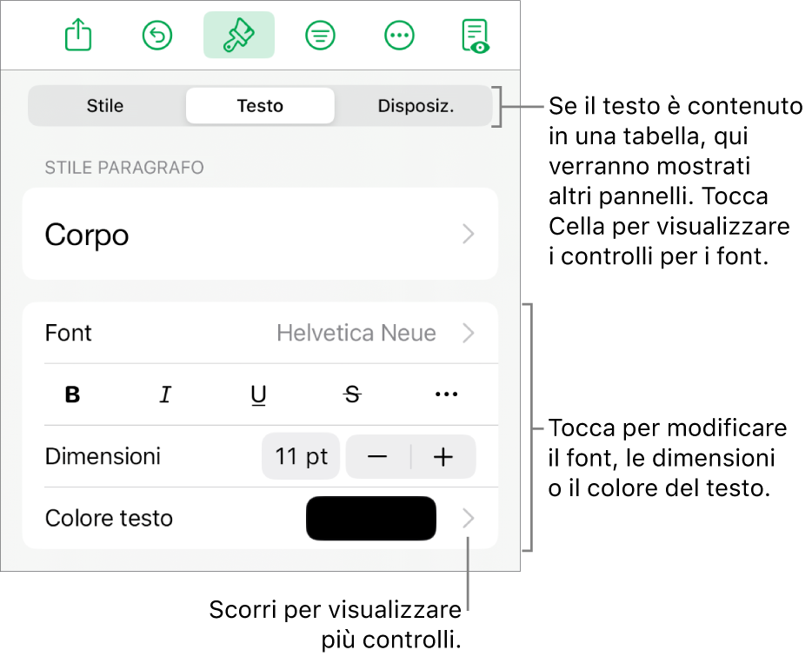Image resolution: width=812 pixels, height=663 pixels.
Task: Expand Colore testo chevron
Action: 468,518
